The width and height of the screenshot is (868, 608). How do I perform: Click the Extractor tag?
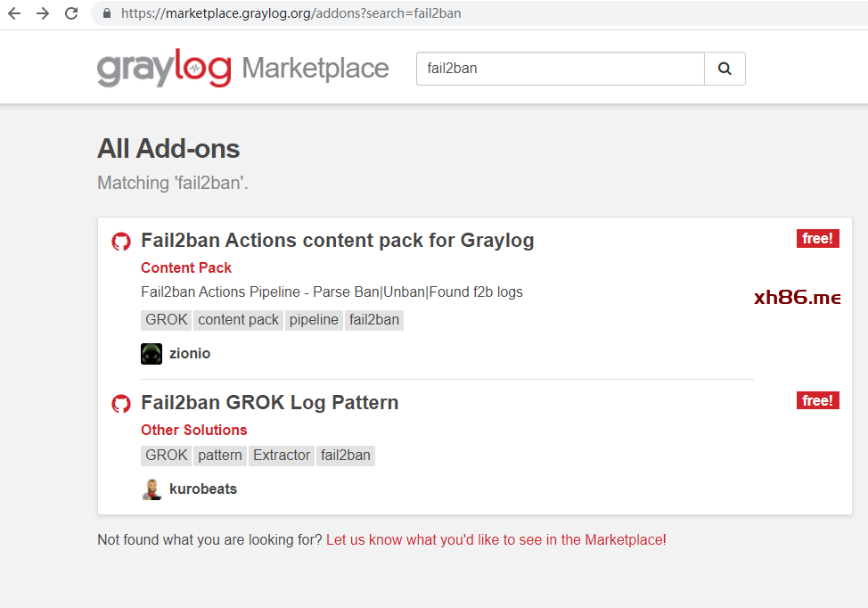pyautogui.click(x=282, y=456)
